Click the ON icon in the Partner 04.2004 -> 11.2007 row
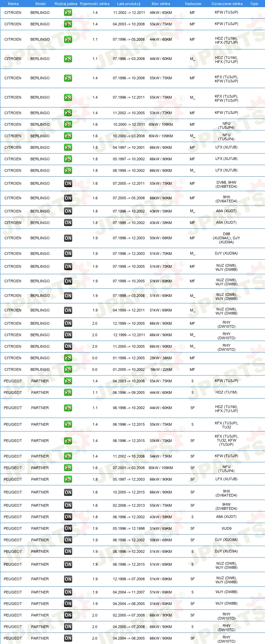This screenshot has height=644, width=265. pos(68,592)
